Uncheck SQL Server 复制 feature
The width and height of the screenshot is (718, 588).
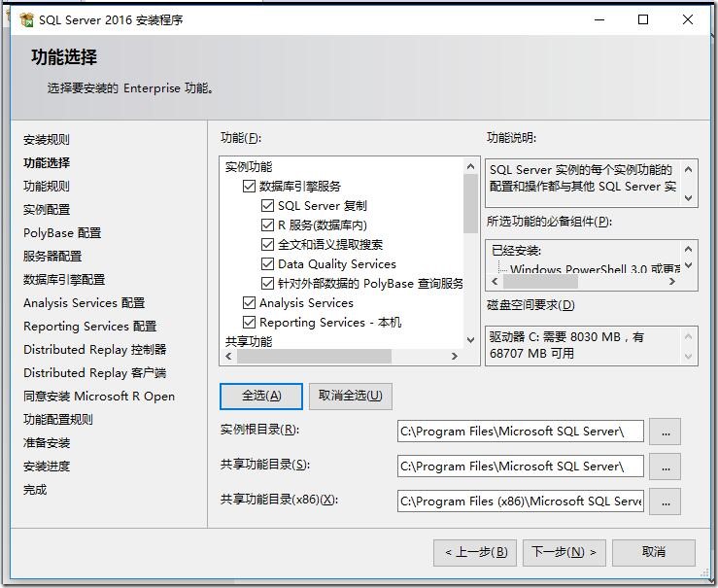pyautogui.click(x=267, y=206)
